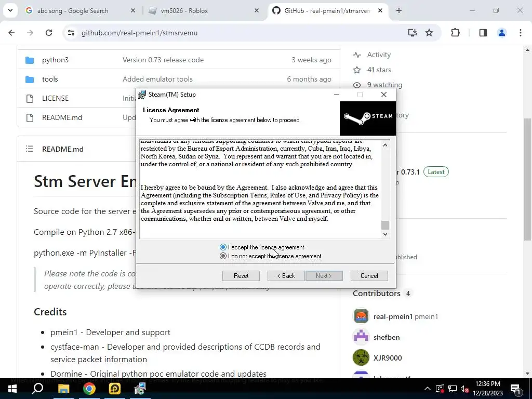Cancel the Steam Setup installer

pyautogui.click(x=369, y=276)
